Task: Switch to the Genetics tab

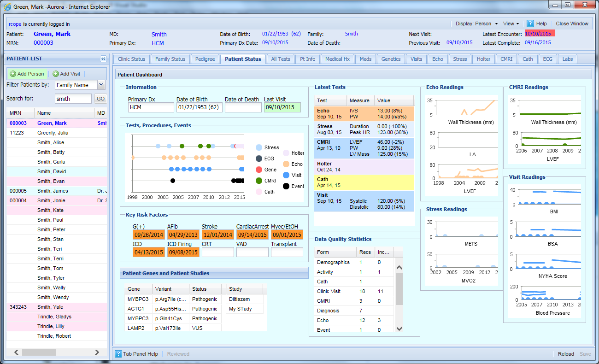Action: (x=391, y=59)
